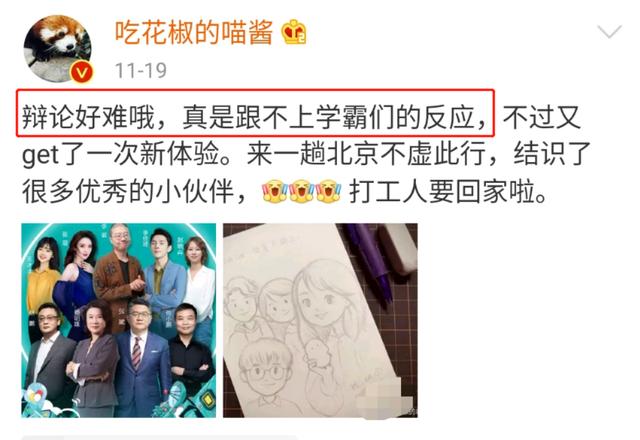The image size is (640, 440).
Task: Click the man in blue suit on poster
Action: [142, 358]
